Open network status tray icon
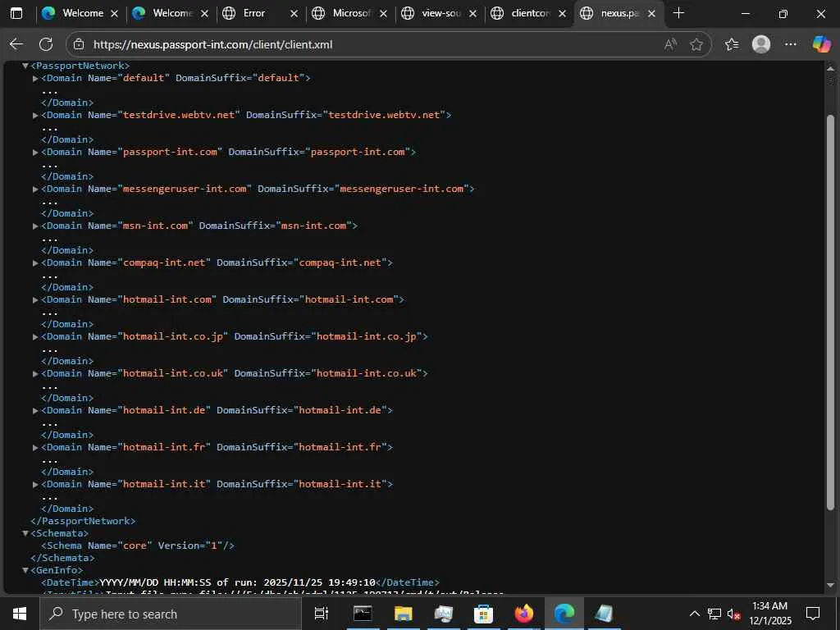Image resolution: width=840 pixels, height=630 pixels. 714,614
